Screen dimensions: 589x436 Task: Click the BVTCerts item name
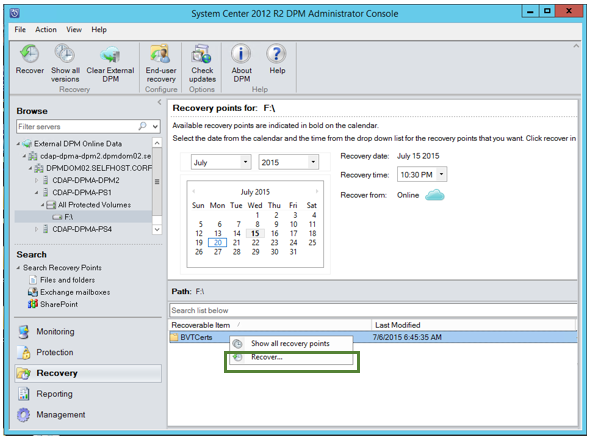[196, 337]
